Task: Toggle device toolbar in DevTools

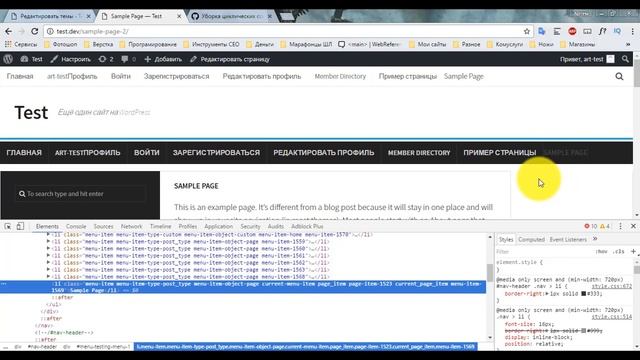Action: click(20, 226)
